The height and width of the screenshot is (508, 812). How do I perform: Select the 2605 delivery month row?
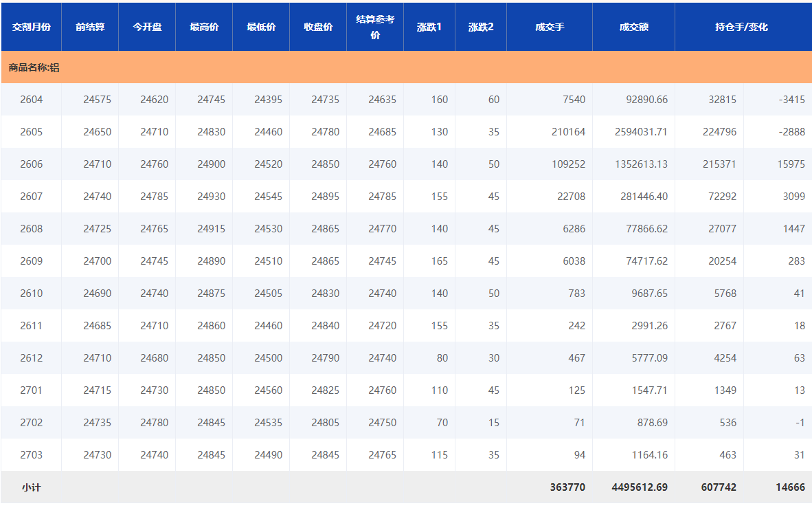pyautogui.click(x=31, y=132)
